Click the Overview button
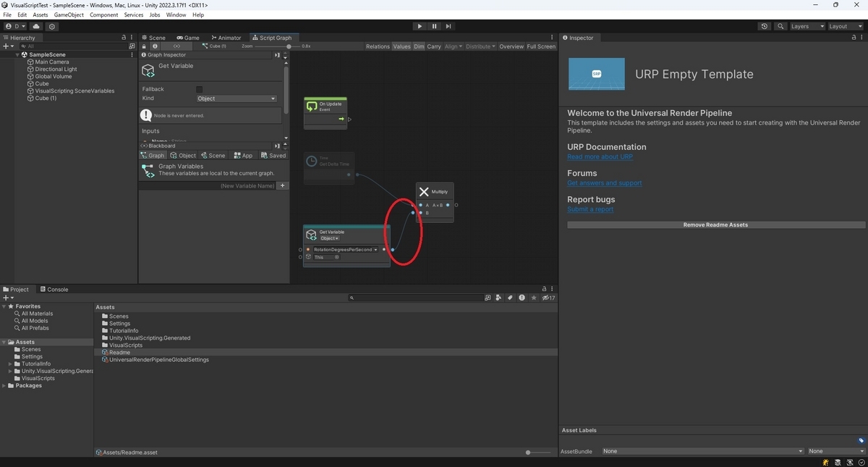Image resolution: width=868 pixels, height=467 pixels. click(x=511, y=46)
